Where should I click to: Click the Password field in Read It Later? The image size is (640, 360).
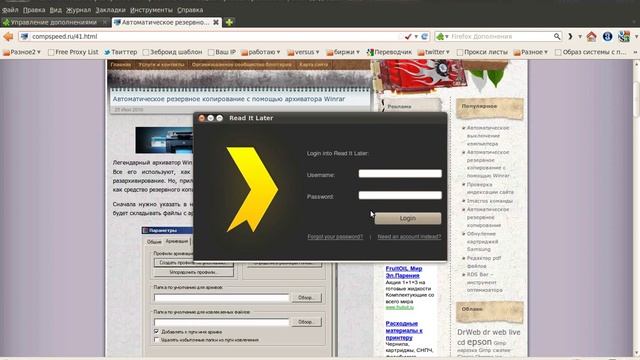400,196
